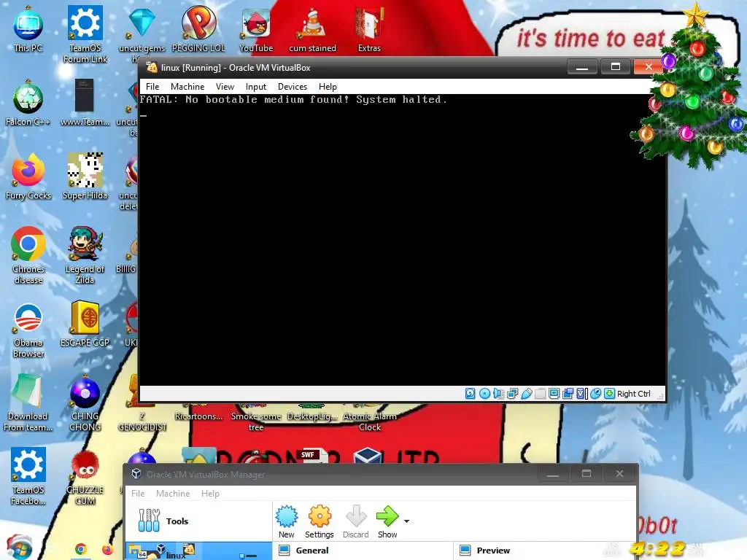This screenshot has width=747, height=560.
Task: Click the display status icon
Action: coord(554,393)
